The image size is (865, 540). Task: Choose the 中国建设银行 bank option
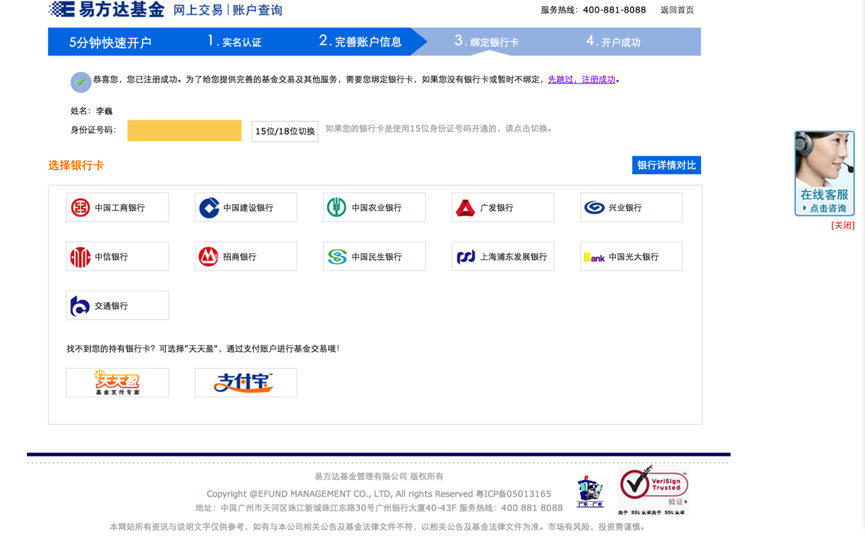(x=246, y=207)
